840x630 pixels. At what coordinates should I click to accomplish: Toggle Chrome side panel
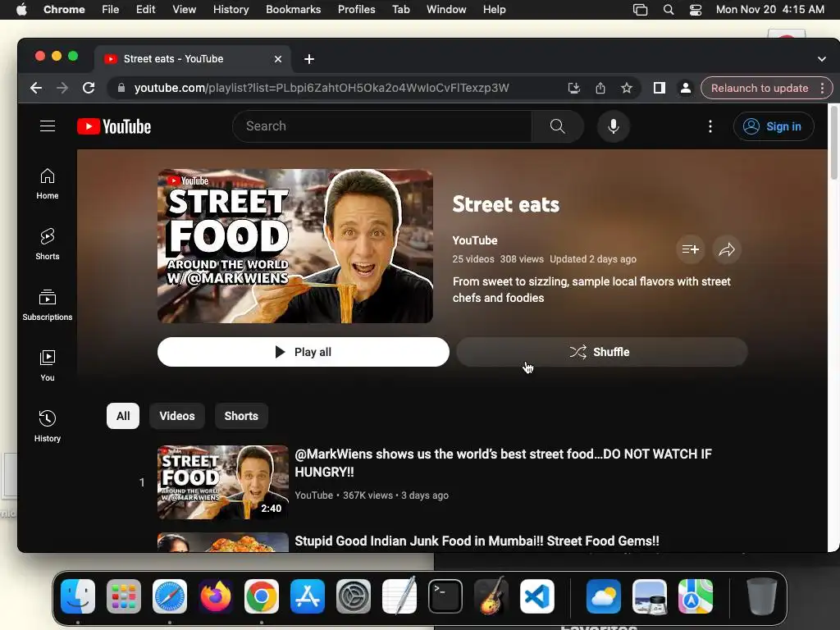pos(659,88)
